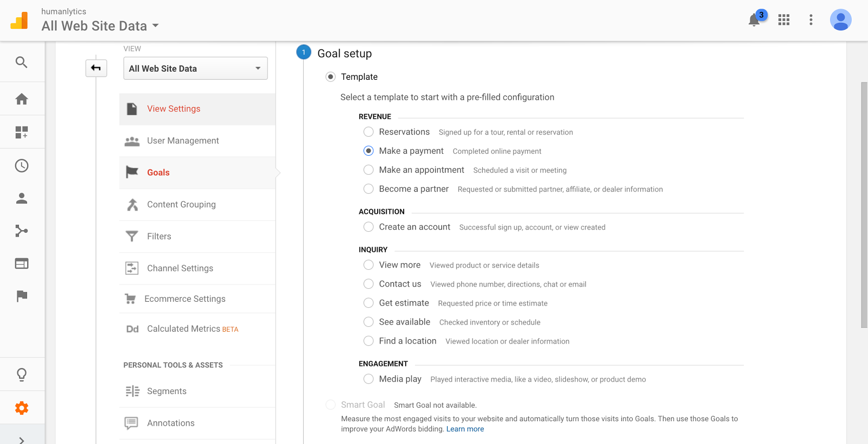Select the Reservations radio button

[x=368, y=132]
